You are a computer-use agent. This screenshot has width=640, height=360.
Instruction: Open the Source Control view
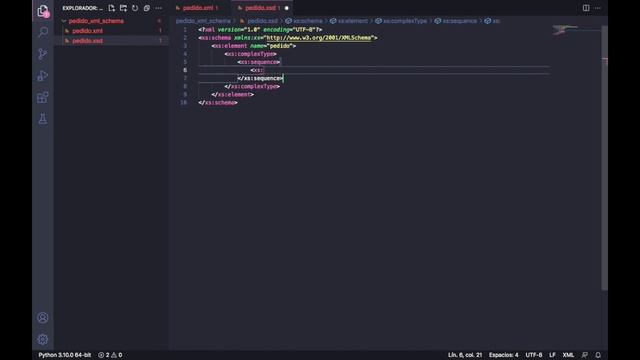point(43,54)
